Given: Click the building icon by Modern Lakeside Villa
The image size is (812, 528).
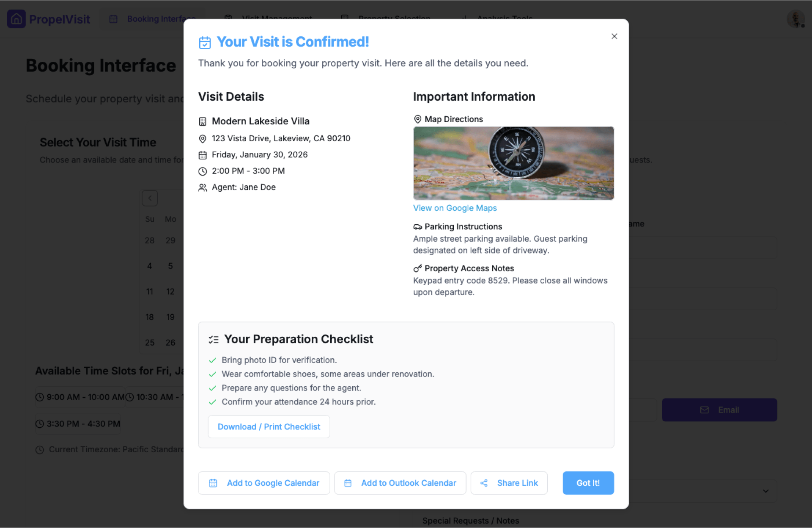Looking at the screenshot, I should [203, 121].
